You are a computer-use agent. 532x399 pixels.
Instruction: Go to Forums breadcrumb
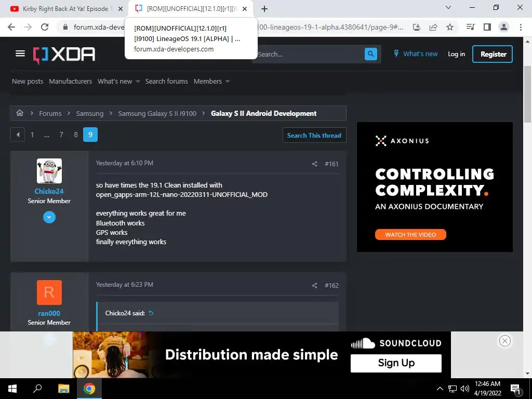[x=50, y=113]
